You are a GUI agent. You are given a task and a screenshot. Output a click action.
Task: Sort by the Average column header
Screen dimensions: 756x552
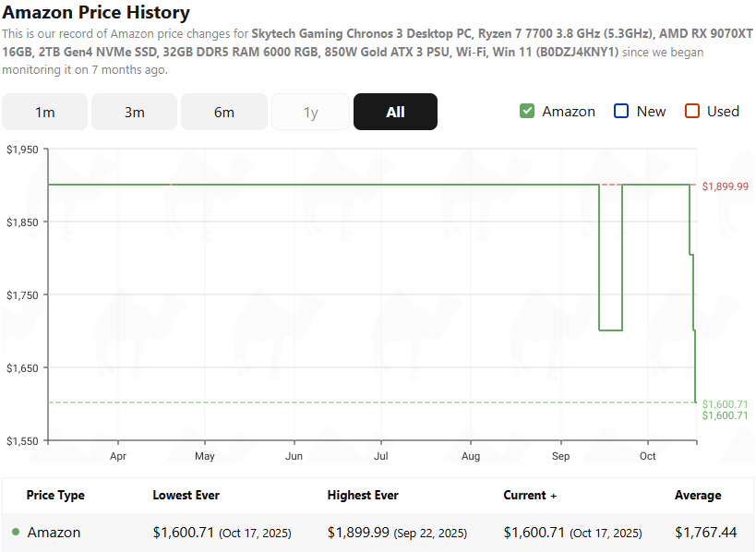(x=698, y=495)
